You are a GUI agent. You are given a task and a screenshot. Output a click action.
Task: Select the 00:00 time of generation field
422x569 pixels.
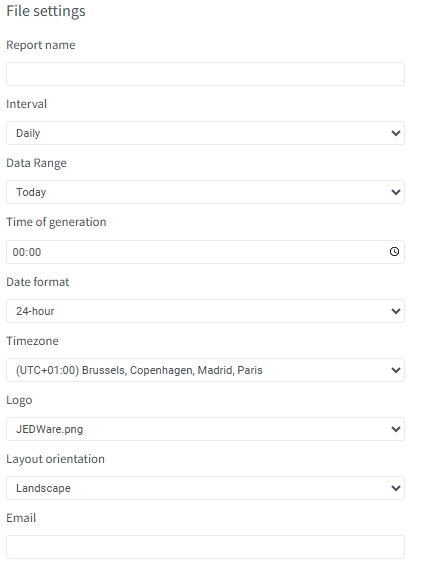point(205,252)
